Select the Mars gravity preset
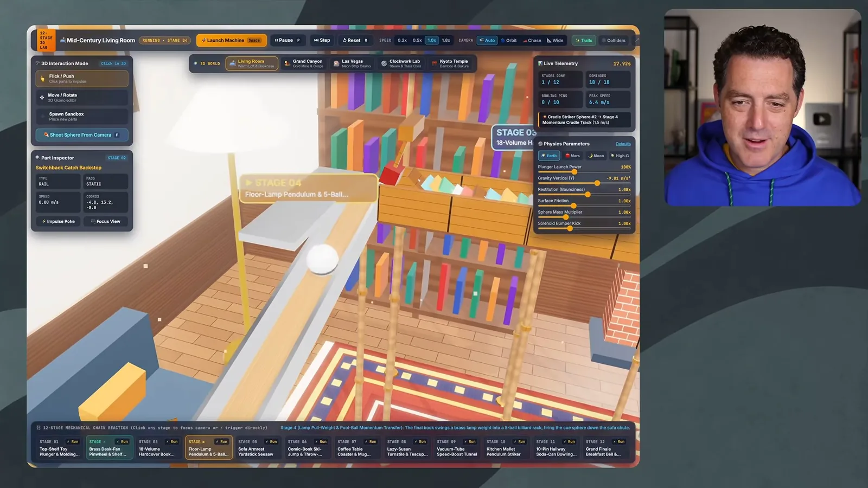 click(x=572, y=156)
